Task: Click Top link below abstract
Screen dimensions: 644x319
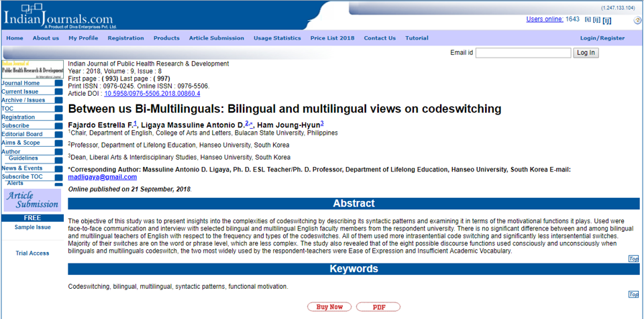Action: click(634, 259)
